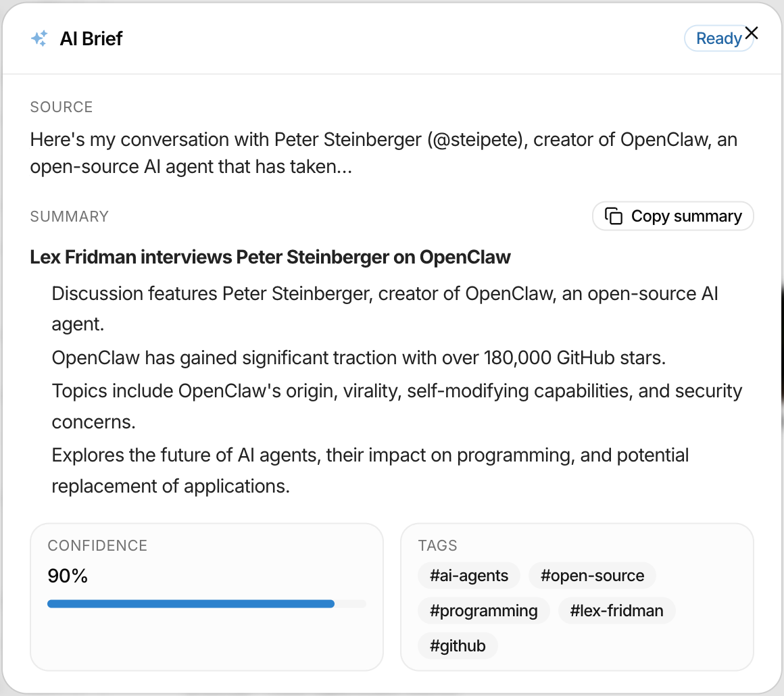Screen dimensions: 784x696
Task: Select the #github tag chip
Action: 458,645
